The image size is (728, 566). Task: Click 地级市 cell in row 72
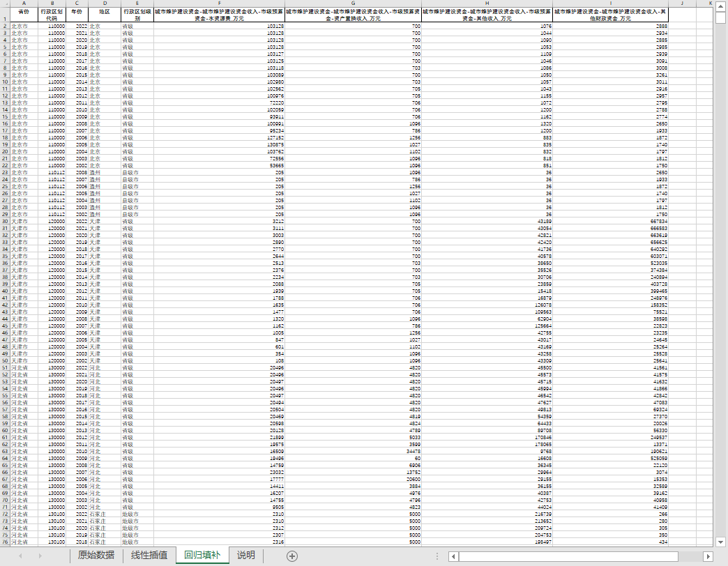tap(137, 514)
